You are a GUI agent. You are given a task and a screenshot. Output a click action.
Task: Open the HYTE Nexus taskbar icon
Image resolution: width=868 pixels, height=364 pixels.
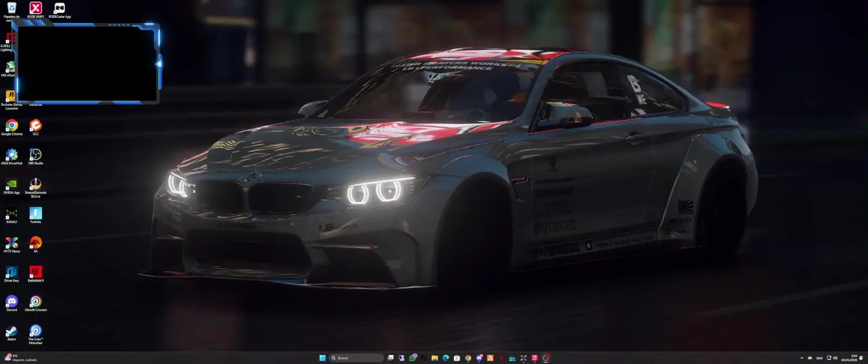[524, 358]
